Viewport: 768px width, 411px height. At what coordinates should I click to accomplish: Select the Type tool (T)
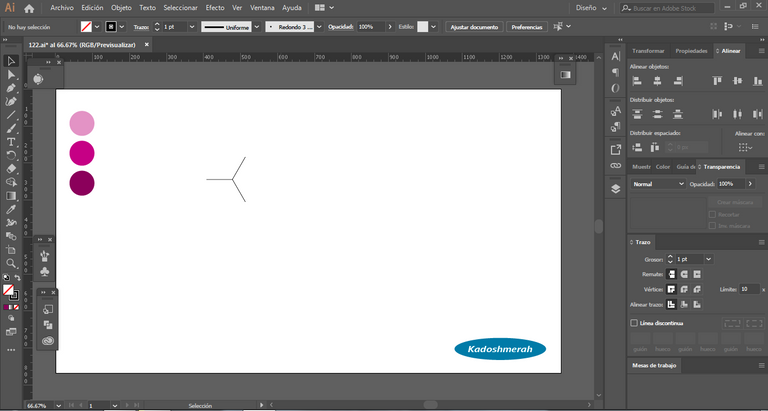coord(11,142)
